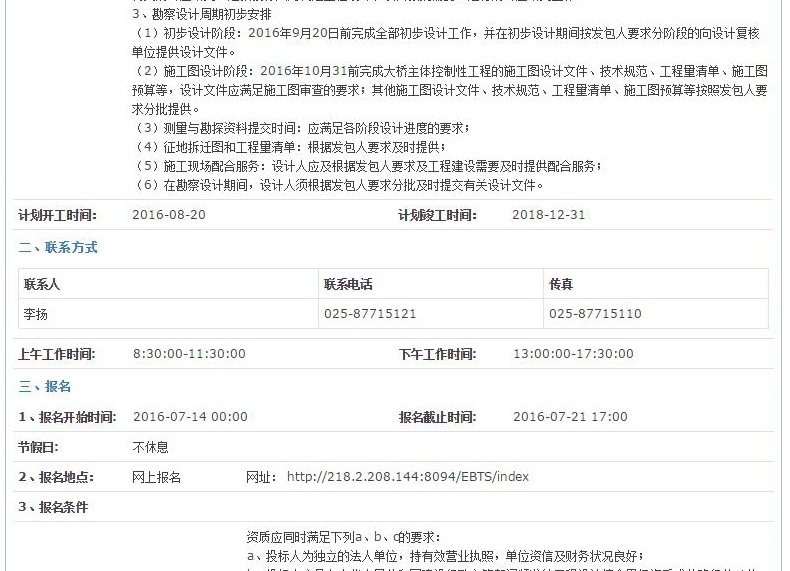The width and height of the screenshot is (790, 571).
Task: Click registration start time 2016-07-14 00:00
Action: pos(190,417)
